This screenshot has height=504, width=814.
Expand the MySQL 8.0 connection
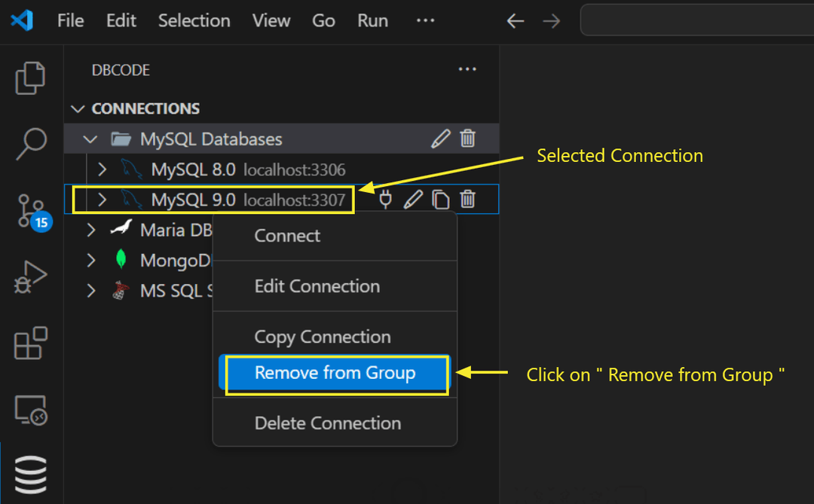103,169
